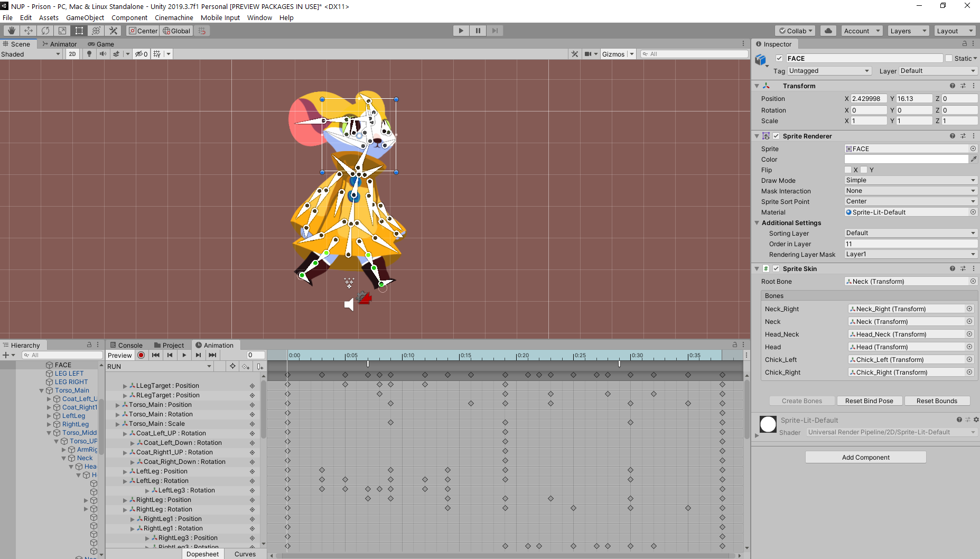Toggle scene audio icon

click(x=103, y=54)
